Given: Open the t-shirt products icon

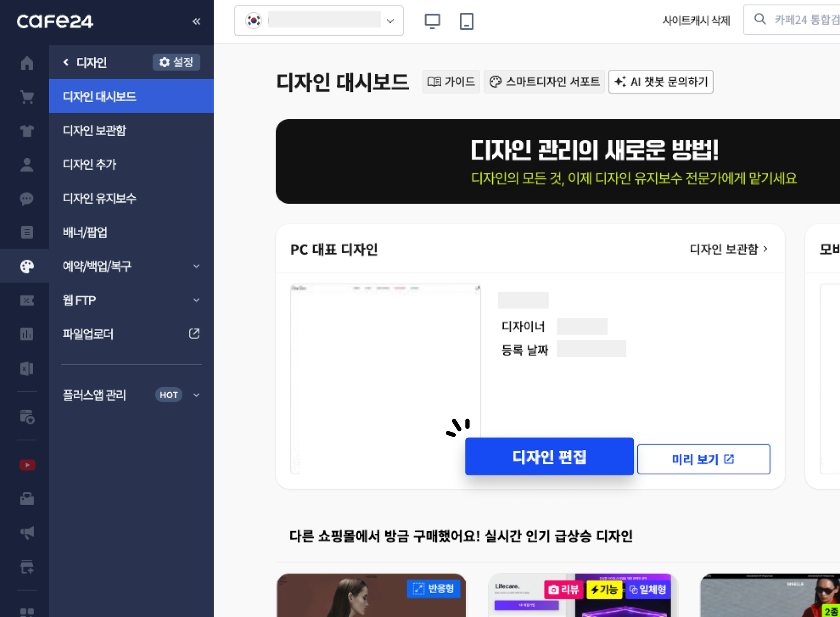Looking at the screenshot, I should (x=27, y=130).
